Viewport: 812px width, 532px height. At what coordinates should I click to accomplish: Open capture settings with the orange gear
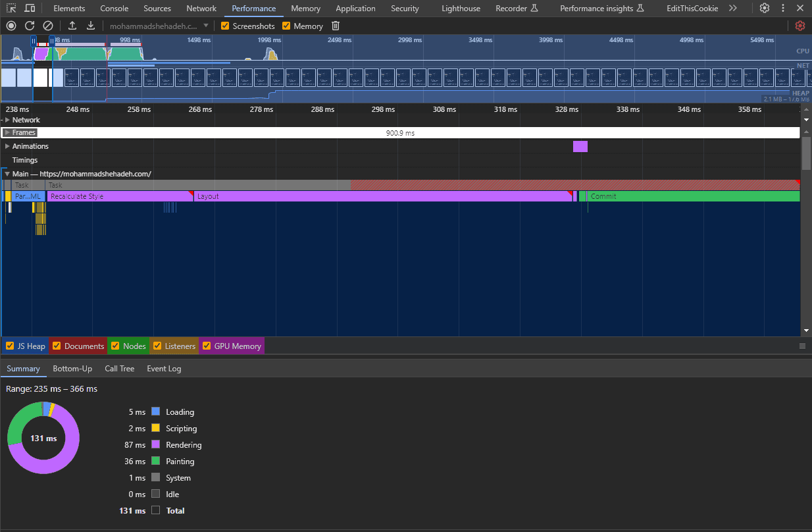point(800,26)
